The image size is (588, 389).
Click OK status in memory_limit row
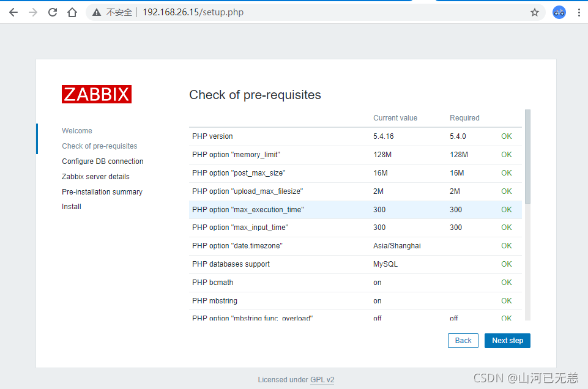coord(506,154)
